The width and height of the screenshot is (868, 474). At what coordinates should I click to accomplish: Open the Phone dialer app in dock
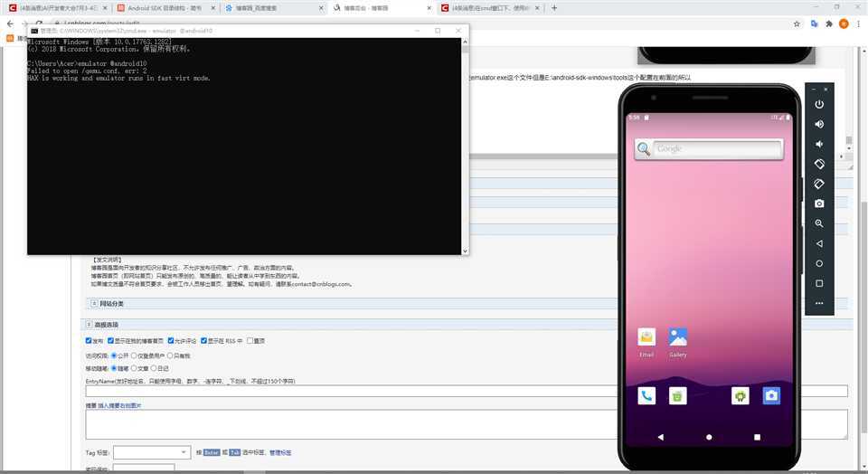pyautogui.click(x=646, y=395)
